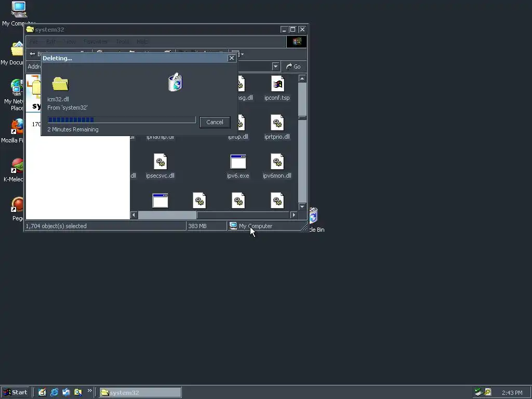
Task: Open the Start menu
Action: (x=16, y=393)
